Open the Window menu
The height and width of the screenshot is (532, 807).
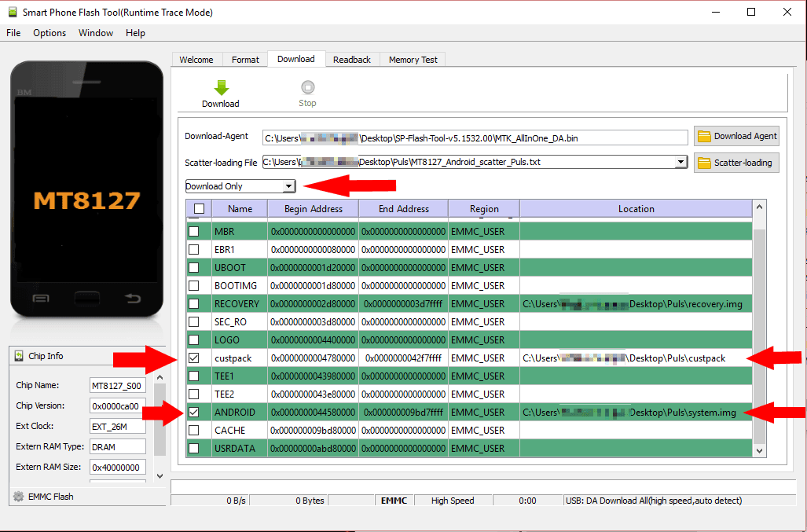point(96,33)
